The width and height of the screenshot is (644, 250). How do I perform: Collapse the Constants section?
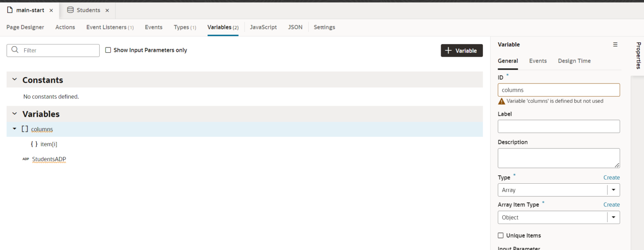(x=14, y=80)
